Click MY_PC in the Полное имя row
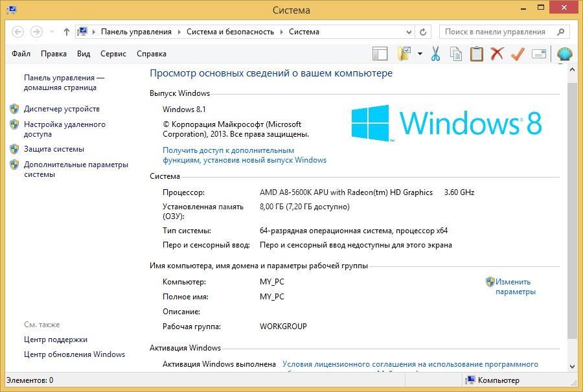This screenshot has height=392, width=583. click(272, 297)
